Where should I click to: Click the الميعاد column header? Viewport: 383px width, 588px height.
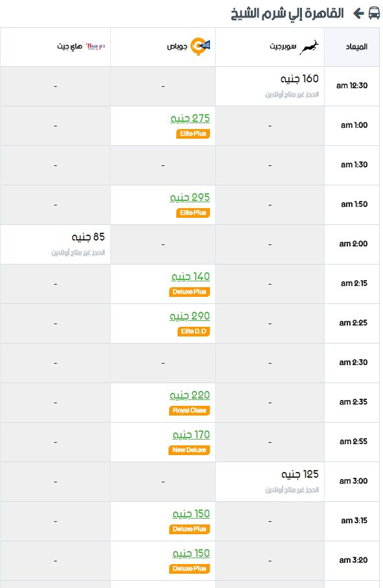[x=352, y=47]
